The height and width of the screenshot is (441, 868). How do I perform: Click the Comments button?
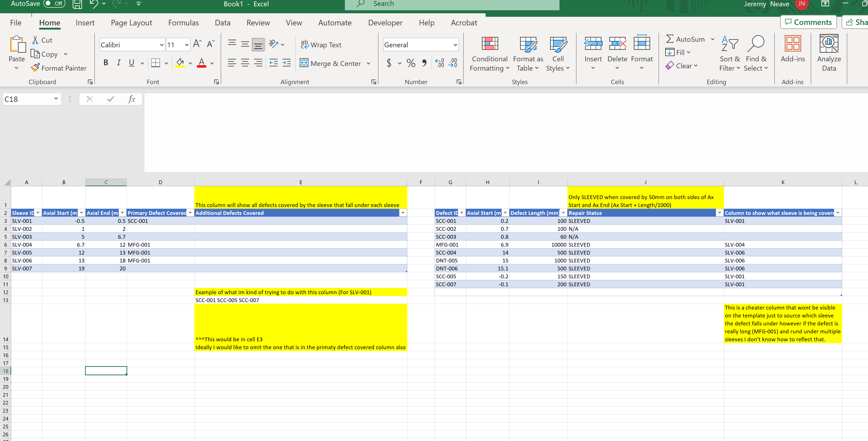(x=808, y=22)
